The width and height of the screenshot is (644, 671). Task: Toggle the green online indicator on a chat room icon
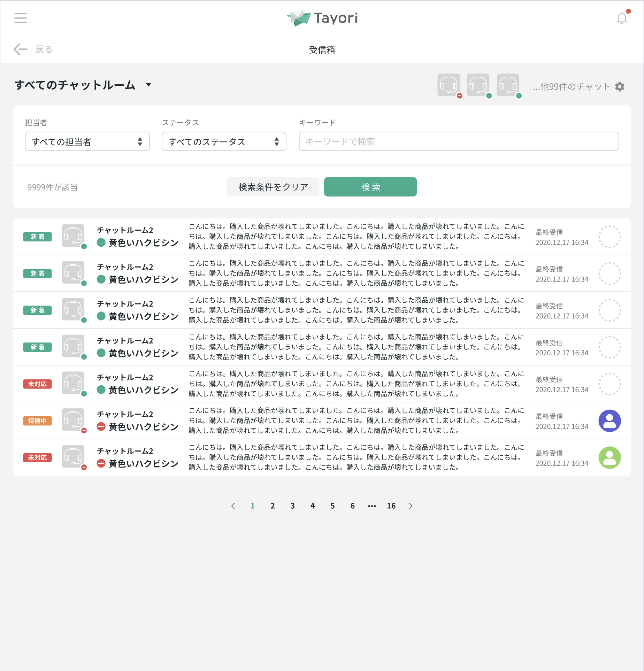click(84, 246)
